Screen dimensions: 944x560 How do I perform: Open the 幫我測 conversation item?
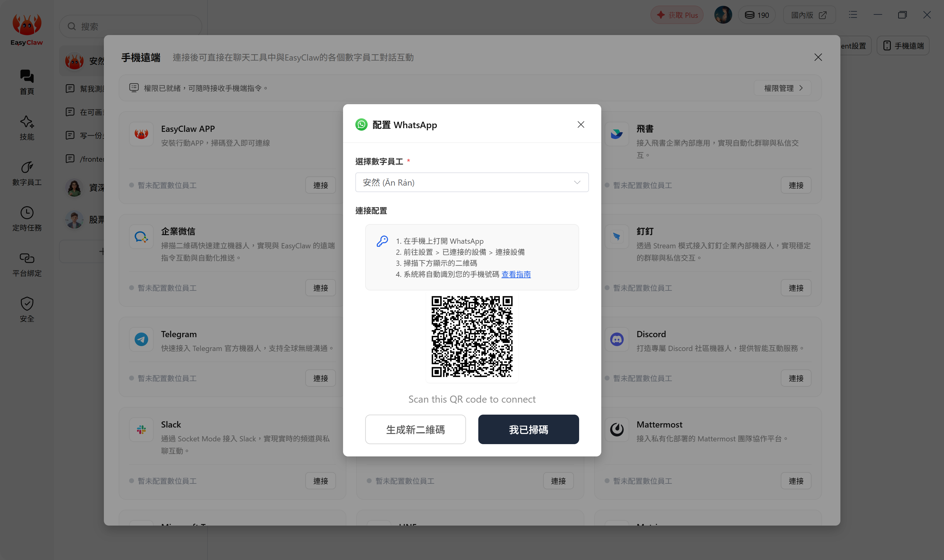[85, 89]
